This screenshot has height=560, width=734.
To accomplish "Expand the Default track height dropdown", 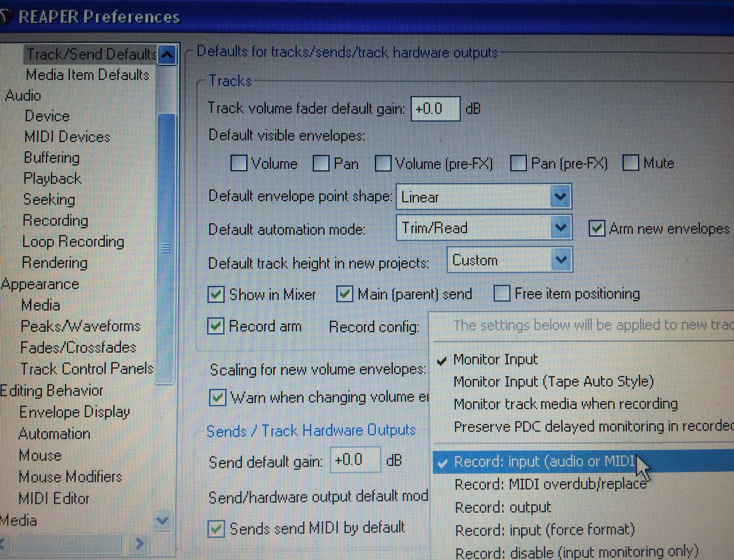I will click(561, 260).
